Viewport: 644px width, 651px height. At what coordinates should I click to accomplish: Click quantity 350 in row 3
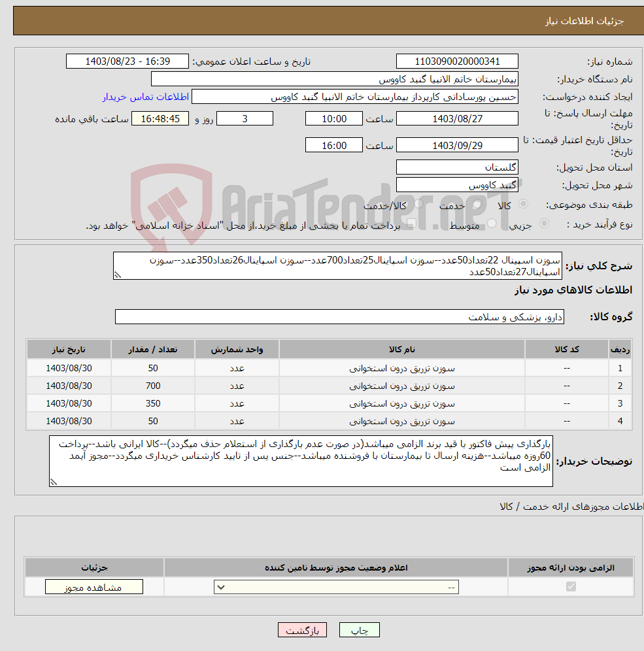coord(153,403)
